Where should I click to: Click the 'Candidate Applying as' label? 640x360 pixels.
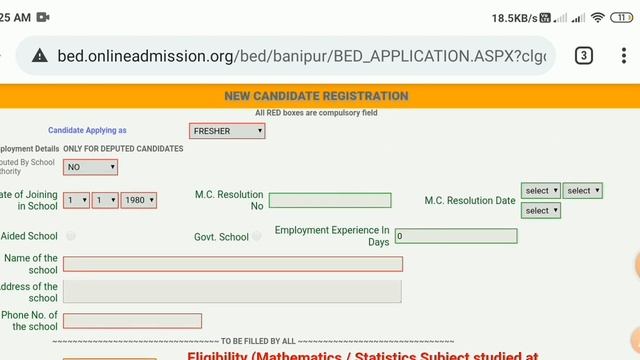tap(87, 130)
